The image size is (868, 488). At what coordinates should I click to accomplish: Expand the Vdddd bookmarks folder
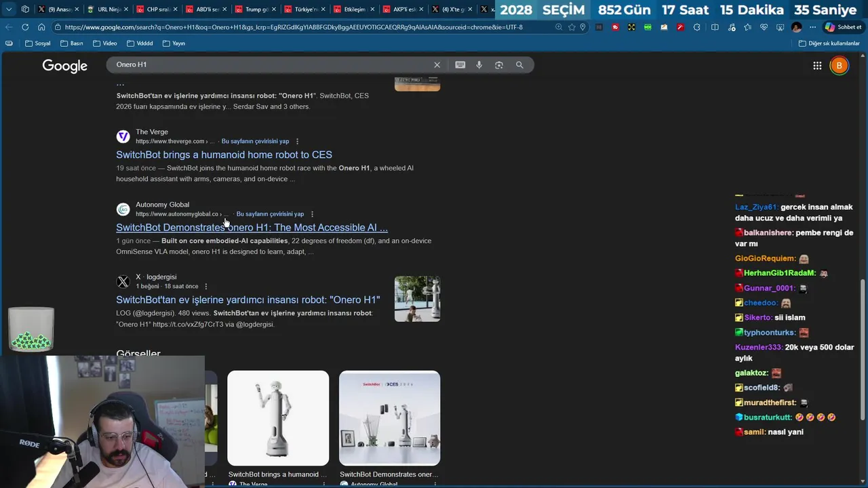(140, 43)
